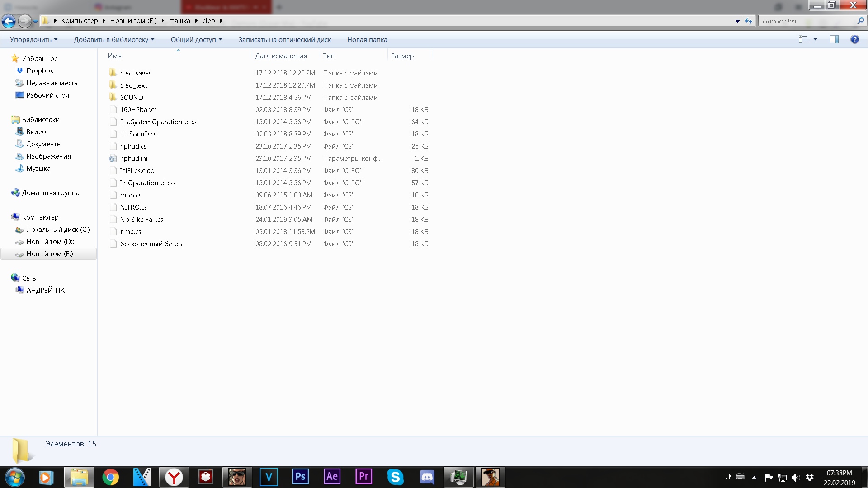Click the refresh address bar icon
The width and height of the screenshot is (868, 488).
(x=749, y=21)
